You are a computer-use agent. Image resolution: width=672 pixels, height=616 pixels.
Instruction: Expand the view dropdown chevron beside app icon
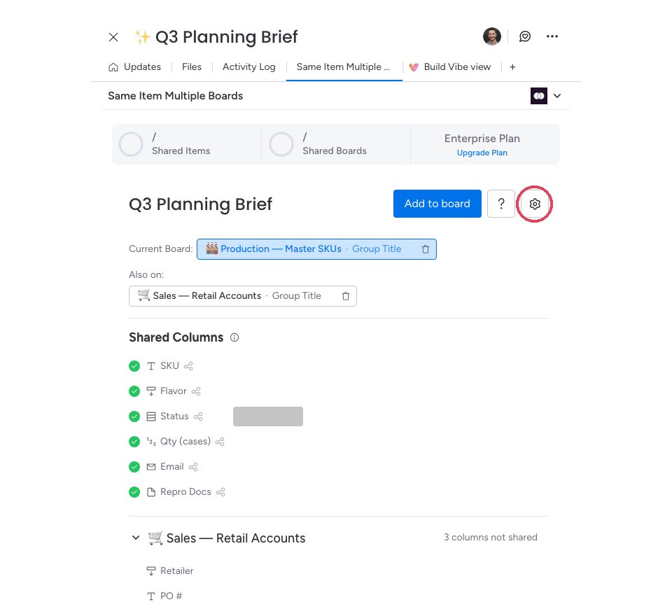click(557, 96)
